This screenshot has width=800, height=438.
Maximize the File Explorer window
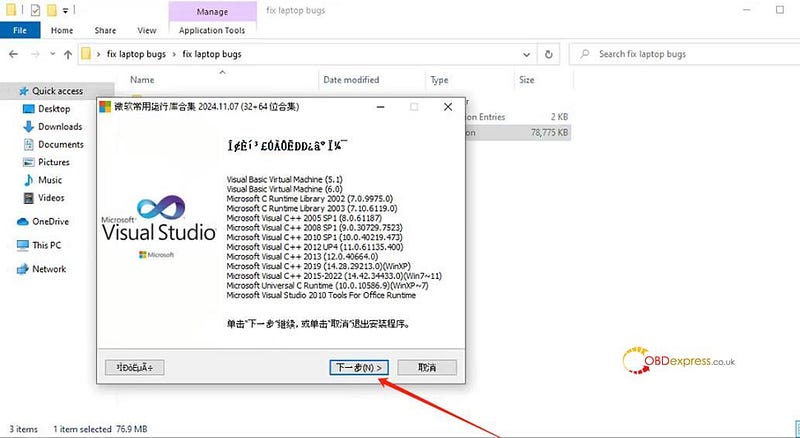(780, 10)
